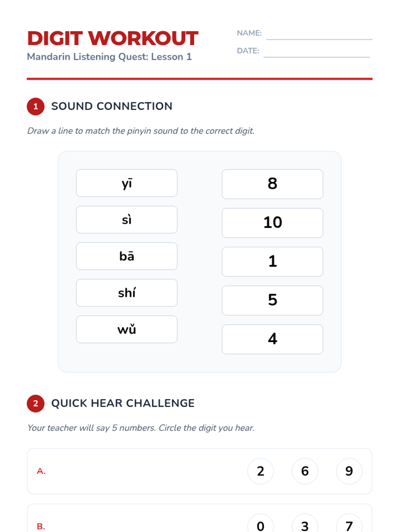Select digit 4 matching box
Image resolution: width=399 pixels, height=532 pixels.
272,339
